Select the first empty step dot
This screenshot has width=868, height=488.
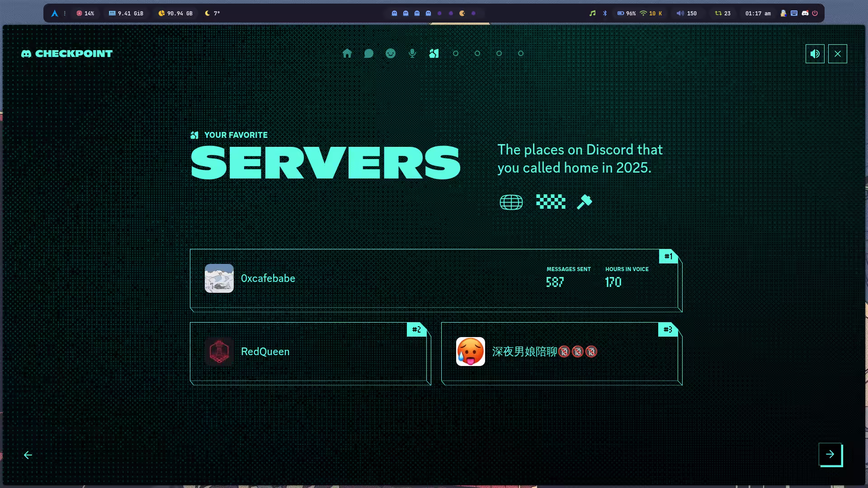(456, 53)
